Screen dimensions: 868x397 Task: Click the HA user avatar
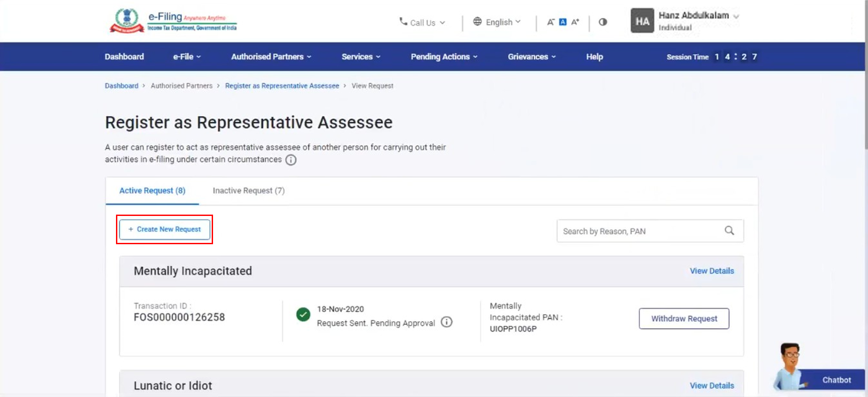click(642, 21)
